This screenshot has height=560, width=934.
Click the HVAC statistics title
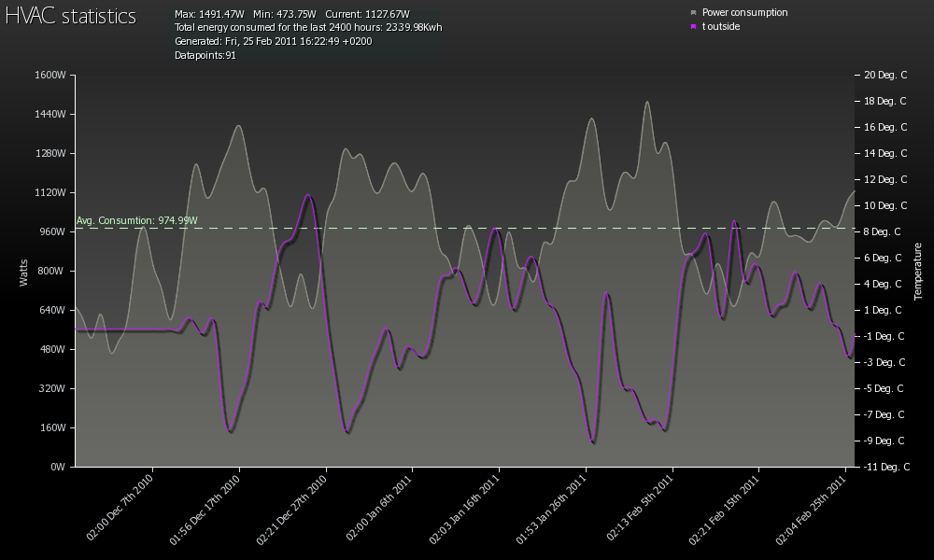(x=71, y=17)
